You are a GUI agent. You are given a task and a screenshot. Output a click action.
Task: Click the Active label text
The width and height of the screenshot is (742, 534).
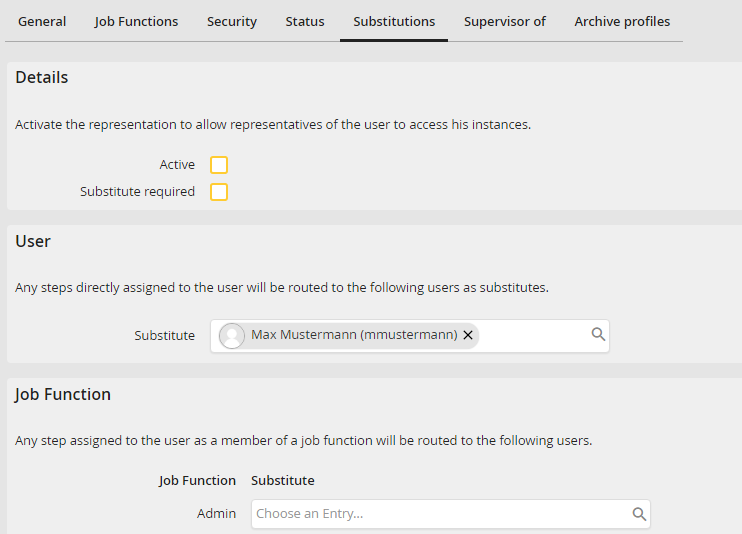[x=177, y=165]
